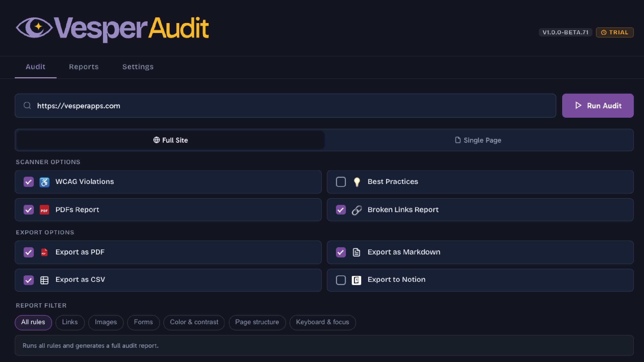644x362 pixels.
Task: Select the Full Site scan mode
Action: tap(171, 140)
